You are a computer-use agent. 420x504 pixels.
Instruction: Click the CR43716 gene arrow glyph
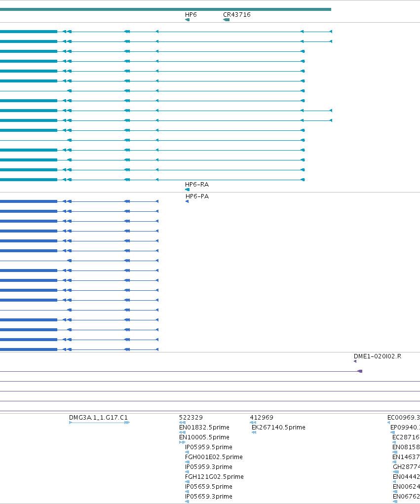coord(226,20)
